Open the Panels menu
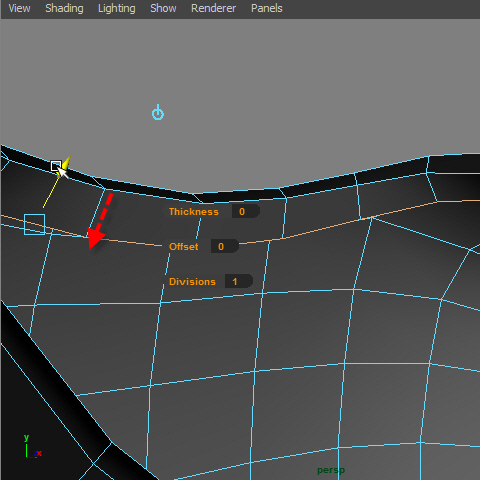 267,8
